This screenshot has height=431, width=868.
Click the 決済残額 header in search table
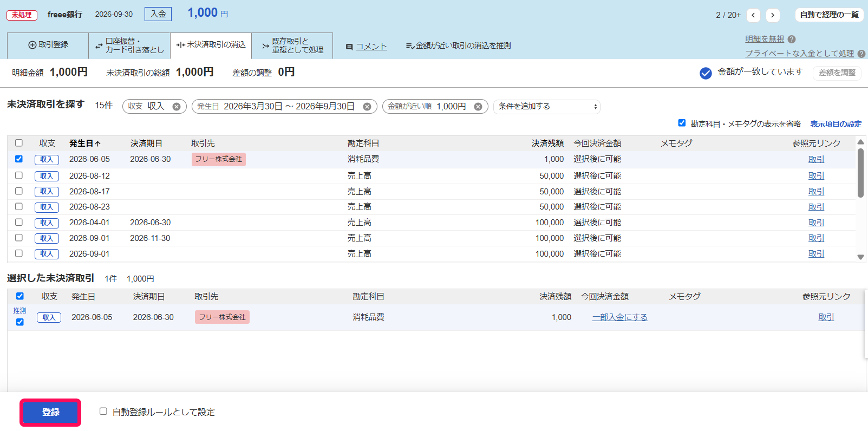(547, 143)
